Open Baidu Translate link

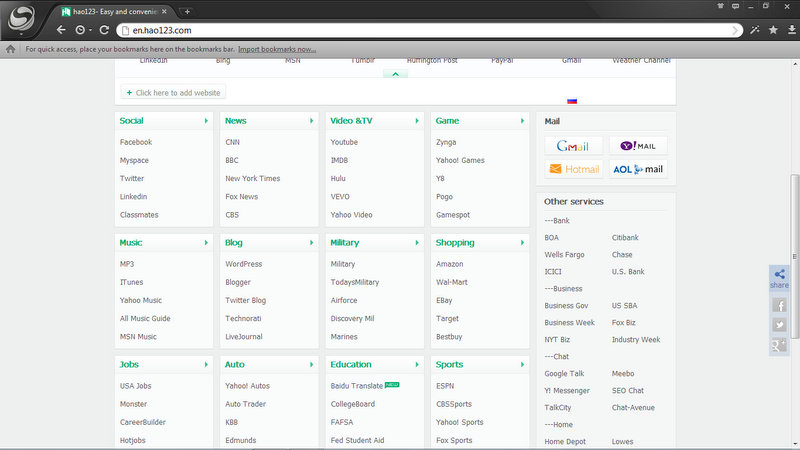click(357, 386)
